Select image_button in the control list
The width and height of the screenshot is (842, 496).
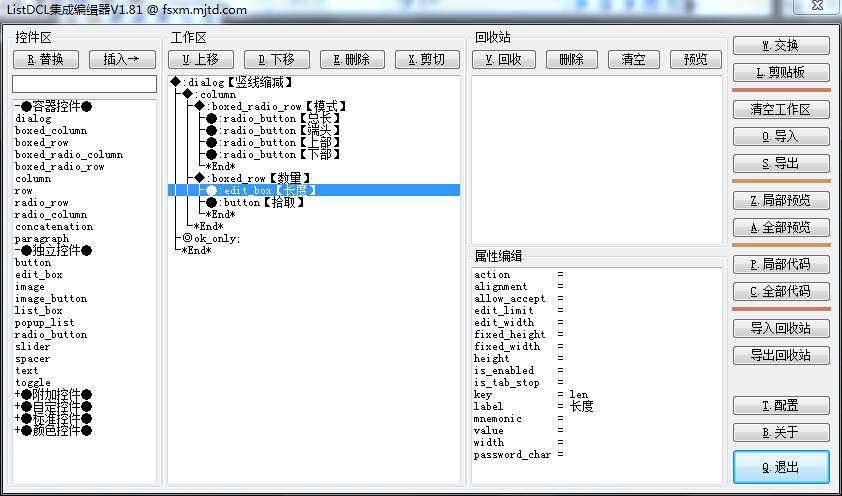(51, 298)
